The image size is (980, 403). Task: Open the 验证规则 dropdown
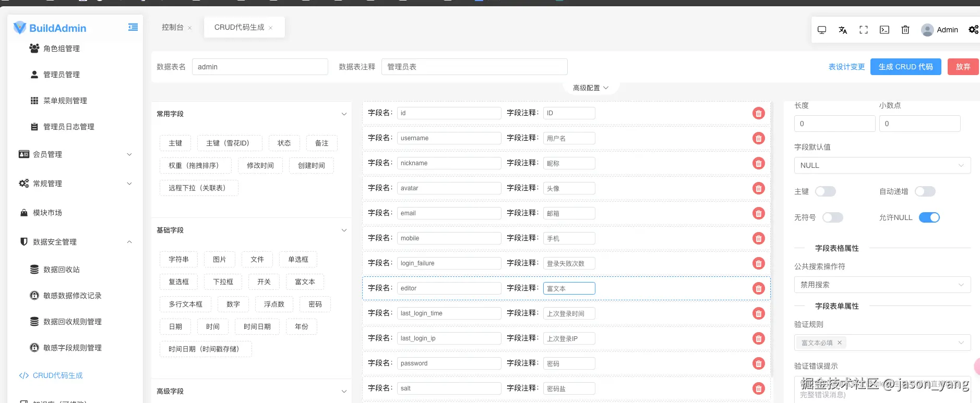pyautogui.click(x=882, y=343)
